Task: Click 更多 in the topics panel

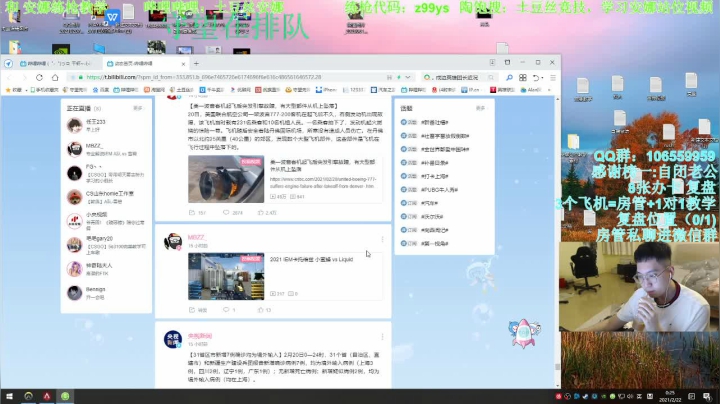Action: (x=480, y=108)
